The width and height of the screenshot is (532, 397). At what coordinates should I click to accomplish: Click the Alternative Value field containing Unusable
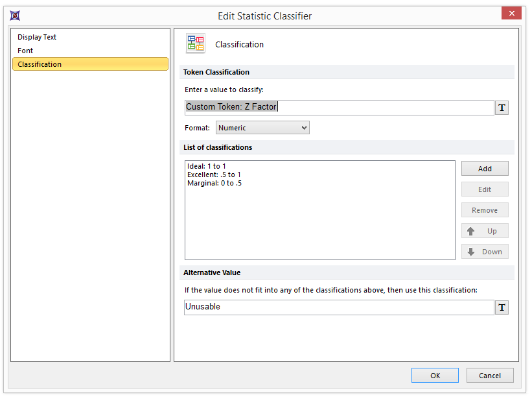click(338, 307)
